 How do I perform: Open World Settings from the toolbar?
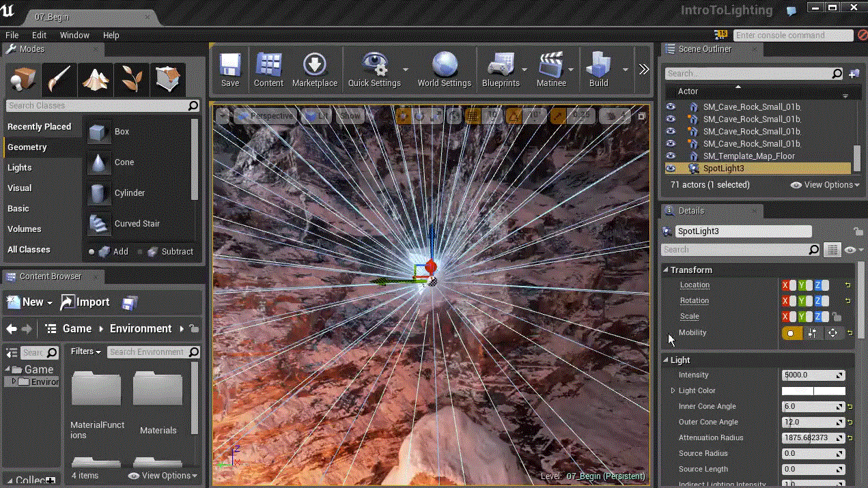point(445,70)
